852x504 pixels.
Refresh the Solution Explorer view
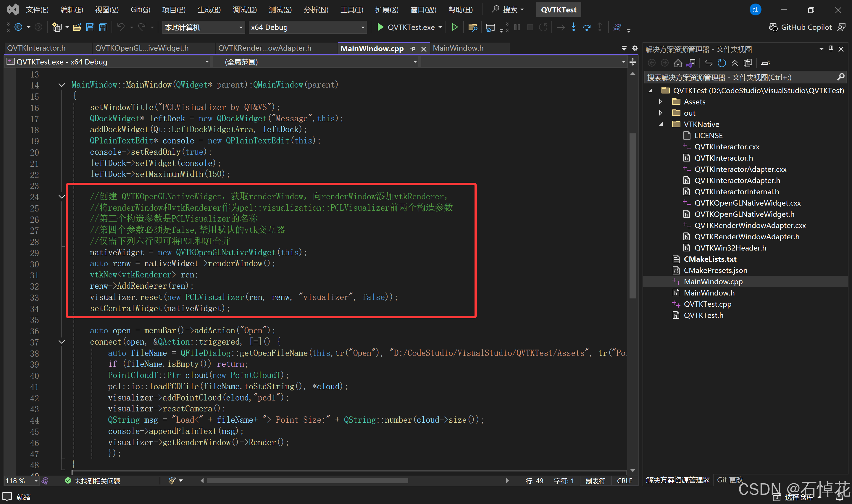pyautogui.click(x=722, y=63)
